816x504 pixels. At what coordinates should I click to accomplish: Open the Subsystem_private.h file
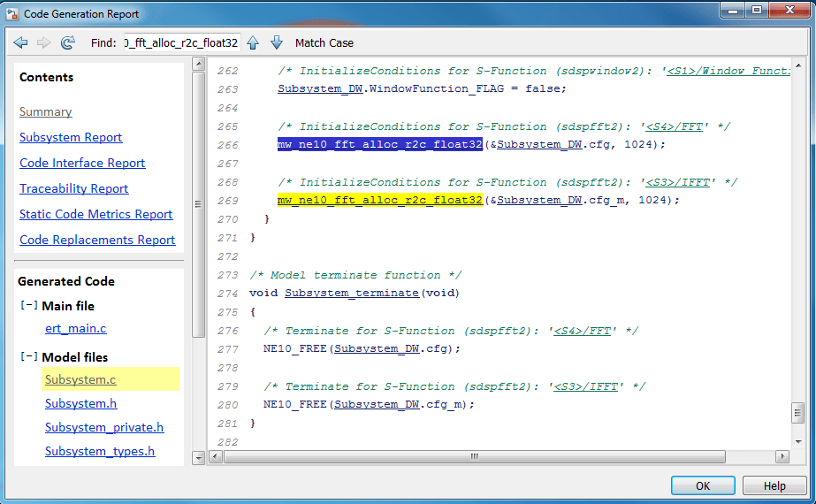coord(103,427)
